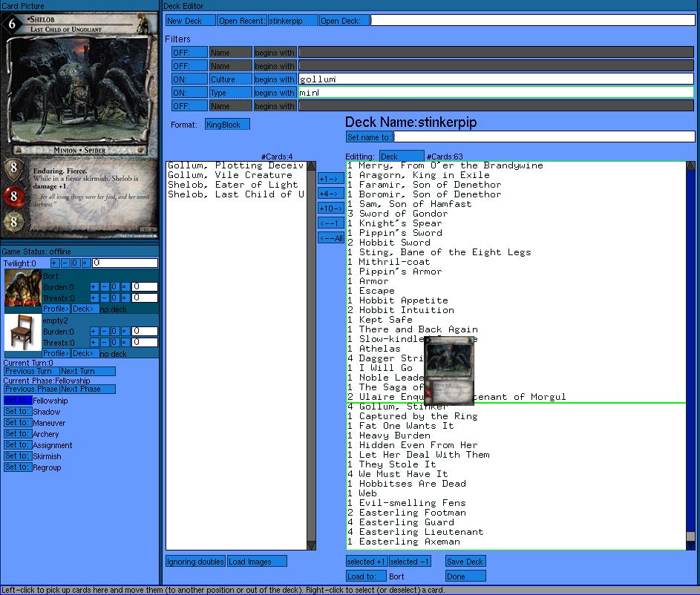
Task: Click the chair avatar for empty2
Action: [22, 332]
